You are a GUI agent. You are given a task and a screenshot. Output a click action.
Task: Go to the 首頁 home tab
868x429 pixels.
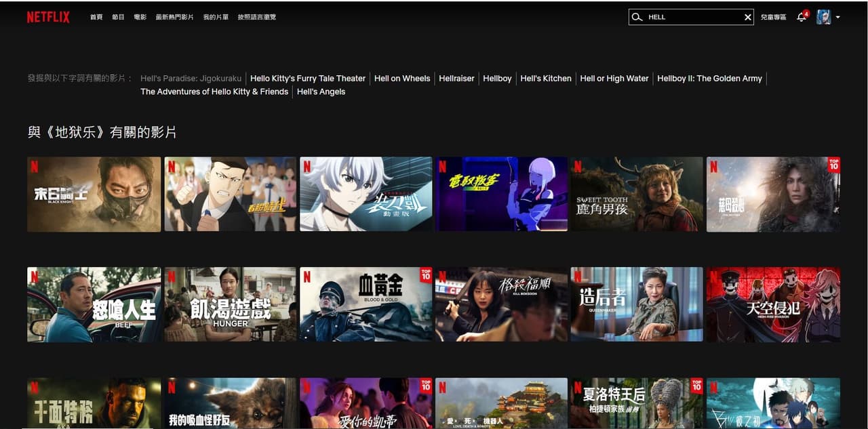point(96,17)
